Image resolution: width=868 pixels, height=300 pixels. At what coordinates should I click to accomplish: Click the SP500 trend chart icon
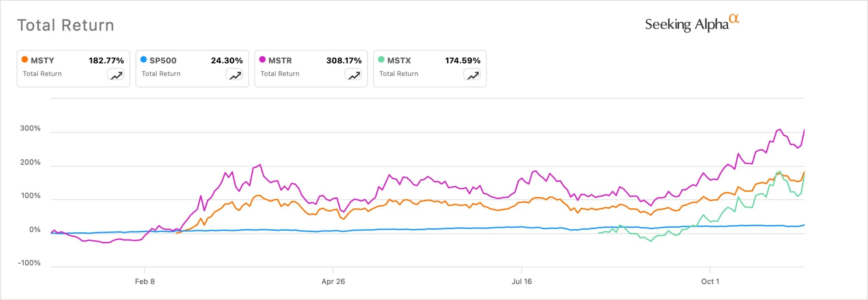[x=234, y=75]
